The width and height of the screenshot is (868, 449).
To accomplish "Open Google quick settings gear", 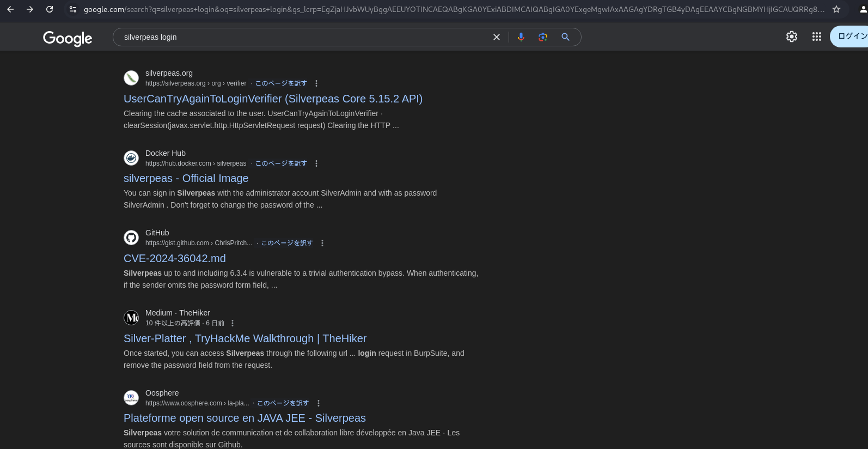I will coord(792,37).
